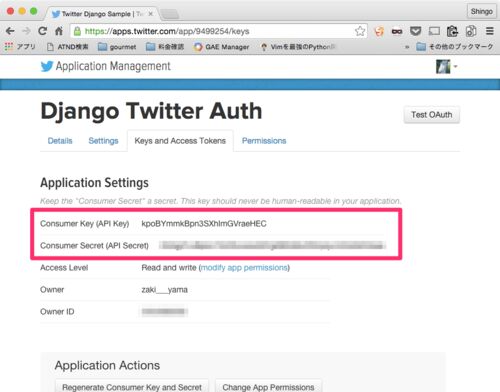Click the Shingo profile button

coord(482,11)
